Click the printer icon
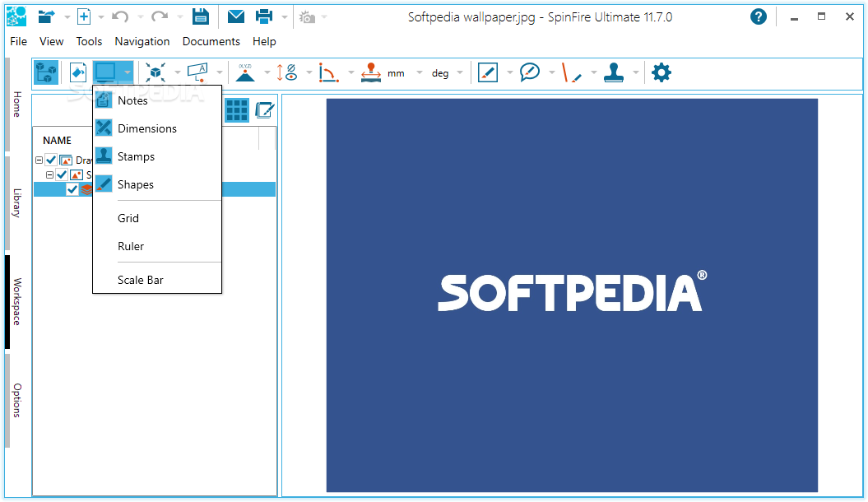Screen dimensions: 868x502 point(264,16)
